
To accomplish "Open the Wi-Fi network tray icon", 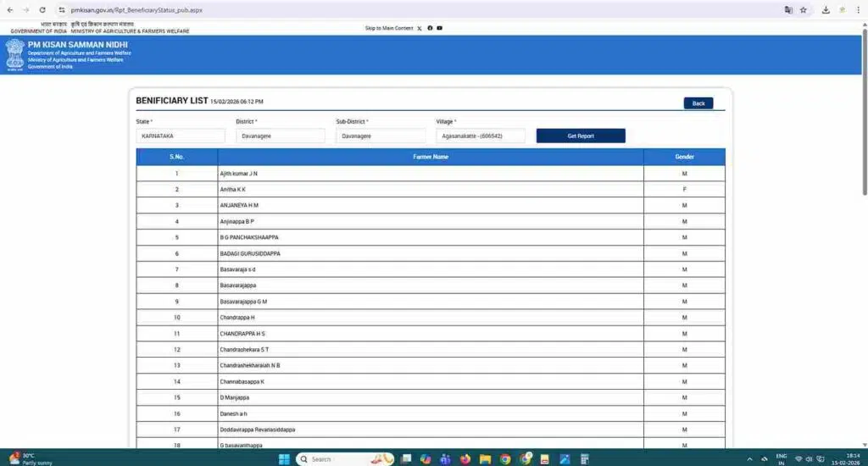I will [x=798, y=459].
